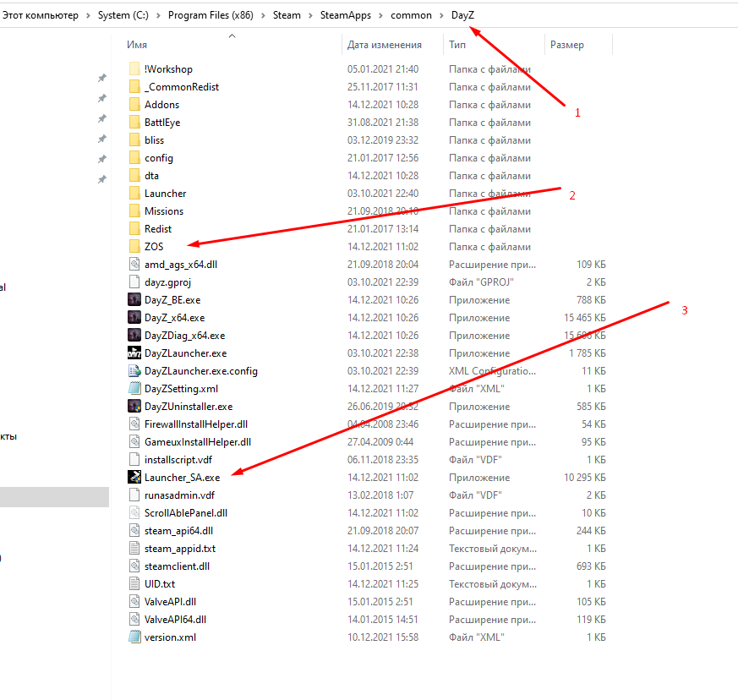The image size is (738, 700).
Task: Select runasadmin.vdf file name
Action: pyautogui.click(x=179, y=495)
